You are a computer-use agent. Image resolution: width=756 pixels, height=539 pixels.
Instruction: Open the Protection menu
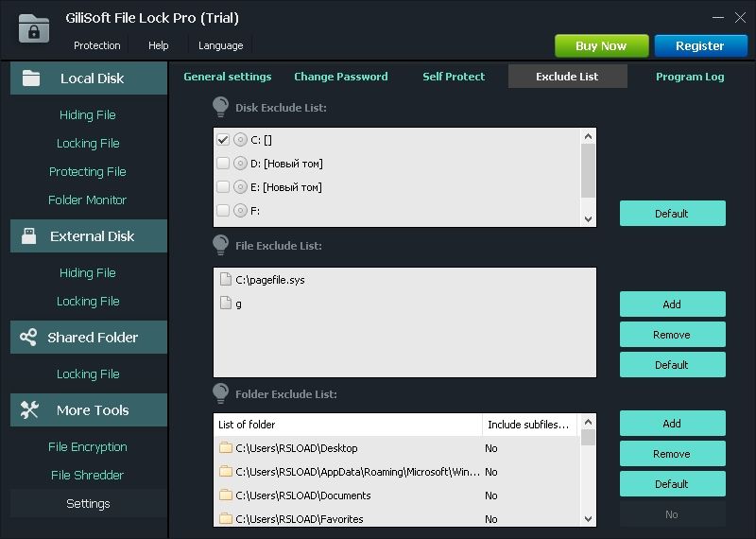(x=97, y=45)
